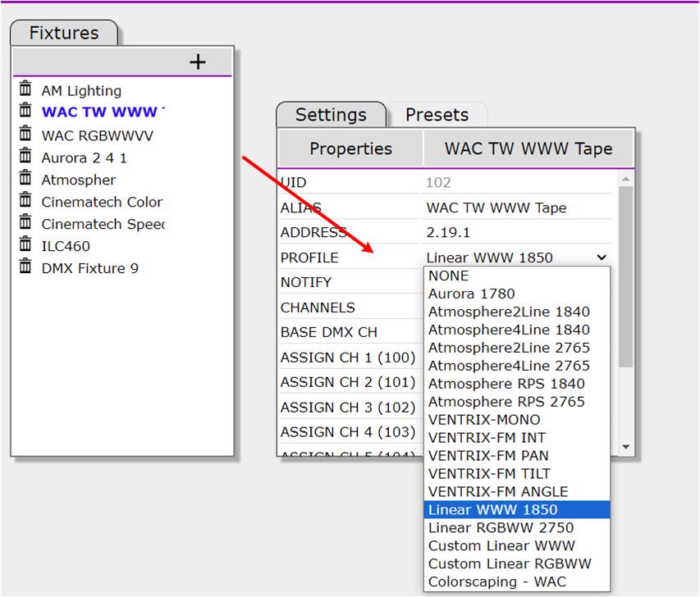Click scrollbar down arrow in properties panel
This screenshot has width=700, height=597.
[626, 447]
